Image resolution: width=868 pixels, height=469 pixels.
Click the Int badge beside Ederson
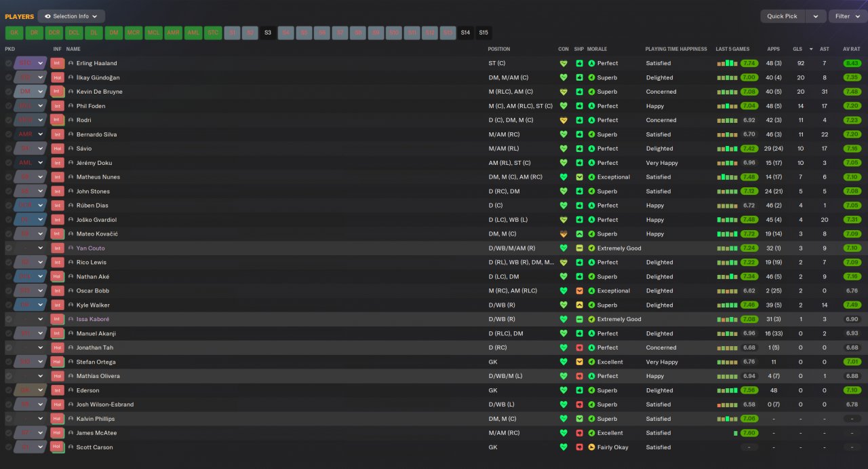point(58,390)
